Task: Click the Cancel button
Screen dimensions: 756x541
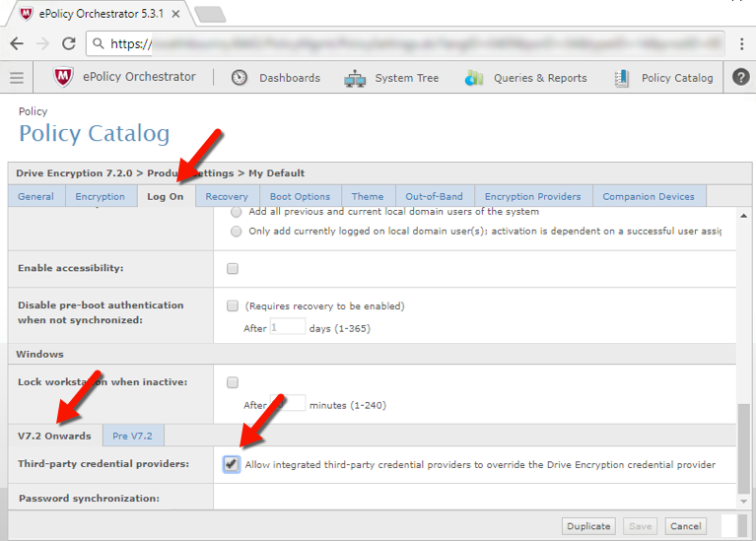Action: point(686,526)
